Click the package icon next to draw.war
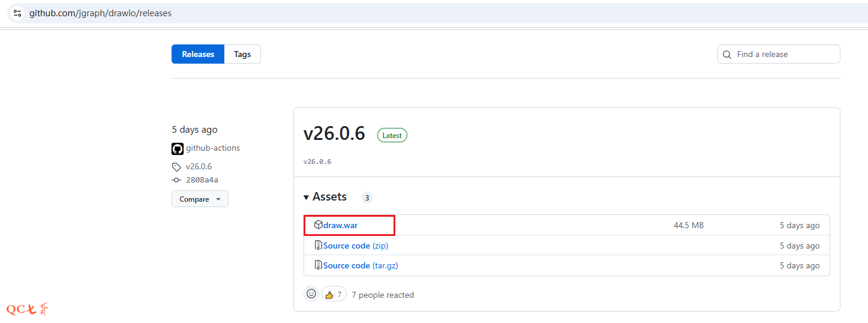 [319, 225]
